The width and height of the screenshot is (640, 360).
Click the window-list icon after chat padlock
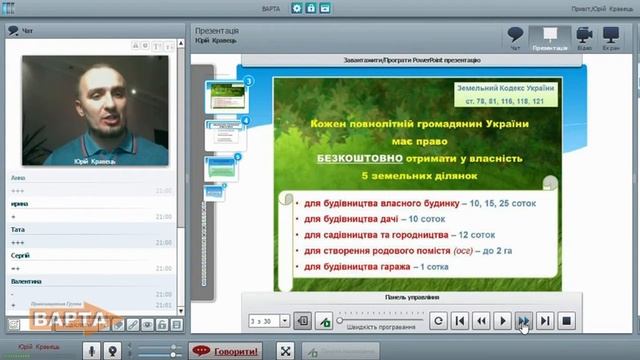tap(176, 325)
